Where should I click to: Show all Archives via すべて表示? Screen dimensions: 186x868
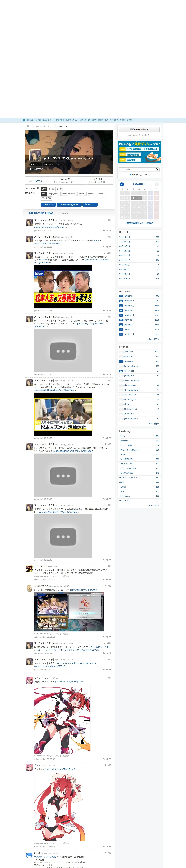click(154, 339)
